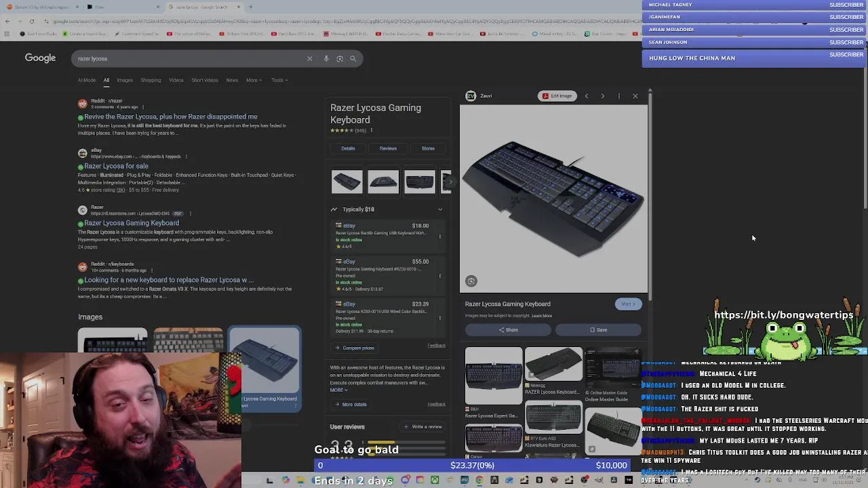The image size is (868, 488).
Task: Open options for the $18.00 eBay listing
Action: 439,237
